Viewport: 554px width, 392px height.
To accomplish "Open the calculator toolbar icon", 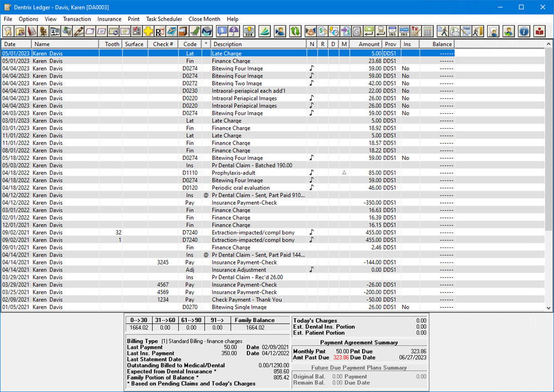I will pyautogui.click(x=427, y=31).
